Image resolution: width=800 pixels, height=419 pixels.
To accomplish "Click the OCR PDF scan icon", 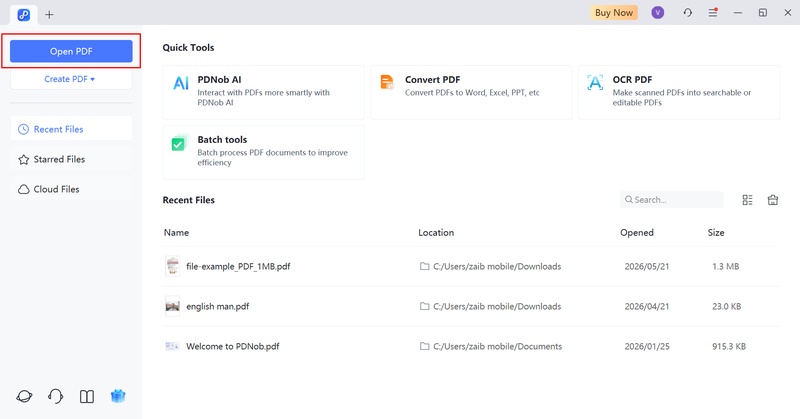I will pos(595,82).
